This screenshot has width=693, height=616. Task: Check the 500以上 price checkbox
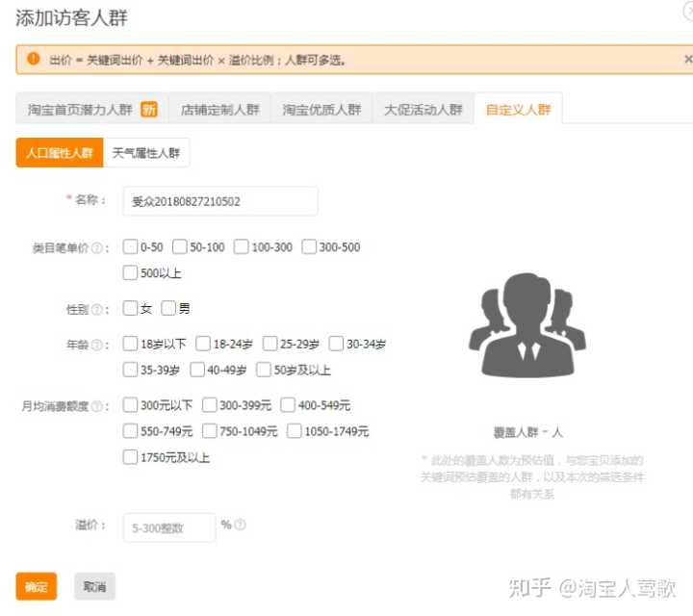coord(131,273)
